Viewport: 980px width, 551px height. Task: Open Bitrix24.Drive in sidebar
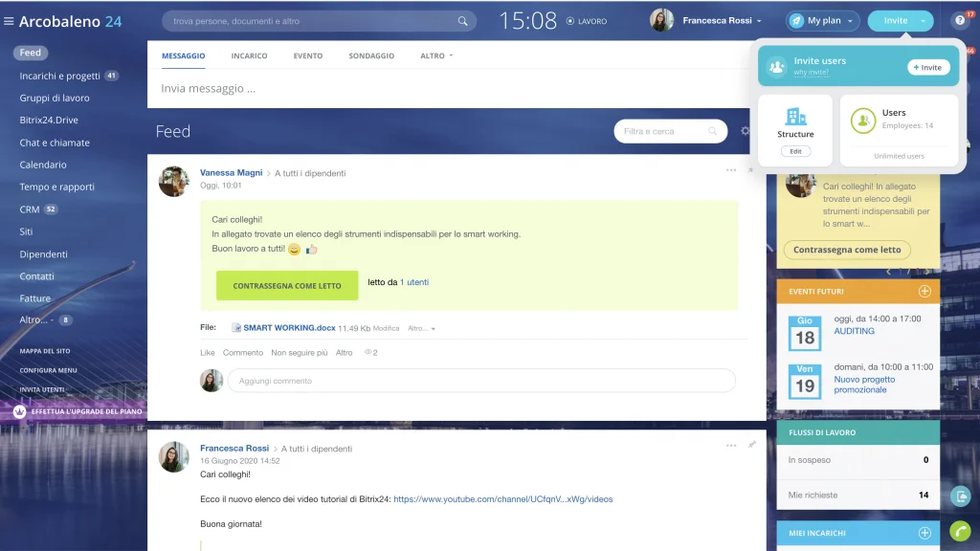49,120
